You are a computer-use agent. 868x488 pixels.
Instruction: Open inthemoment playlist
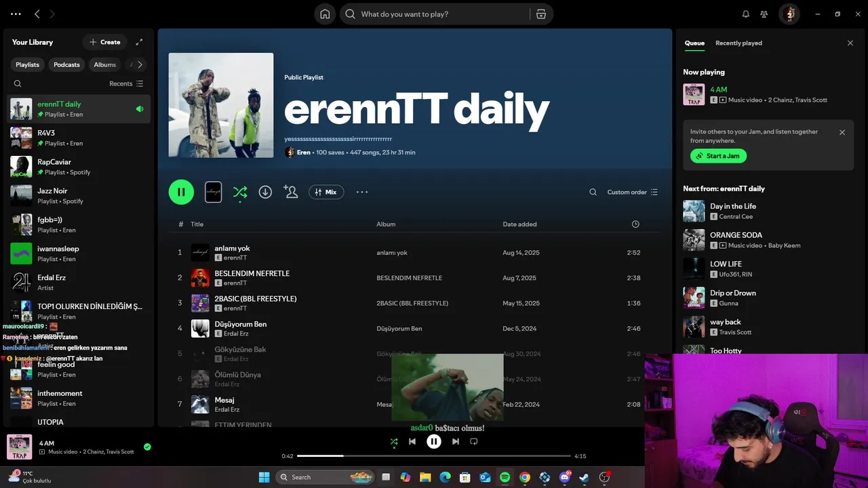pyautogui.click(x=79, y=398)
